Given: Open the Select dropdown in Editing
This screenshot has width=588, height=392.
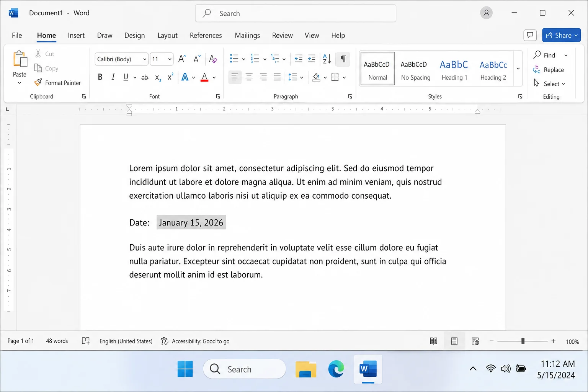Looking at the screenshot, I should [x=550, y=84].
